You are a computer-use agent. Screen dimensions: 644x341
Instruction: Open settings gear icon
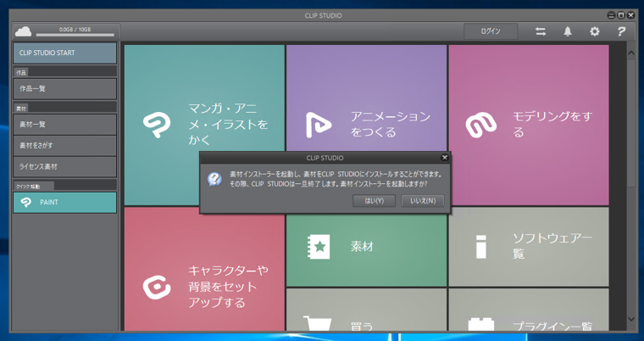pos(594,31)
